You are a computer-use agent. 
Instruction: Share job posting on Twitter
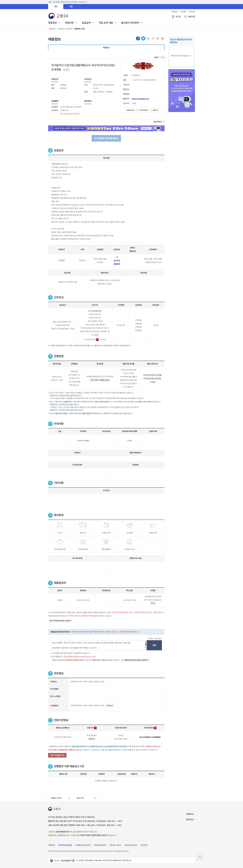pyautogui.click(x=143, y=38)
